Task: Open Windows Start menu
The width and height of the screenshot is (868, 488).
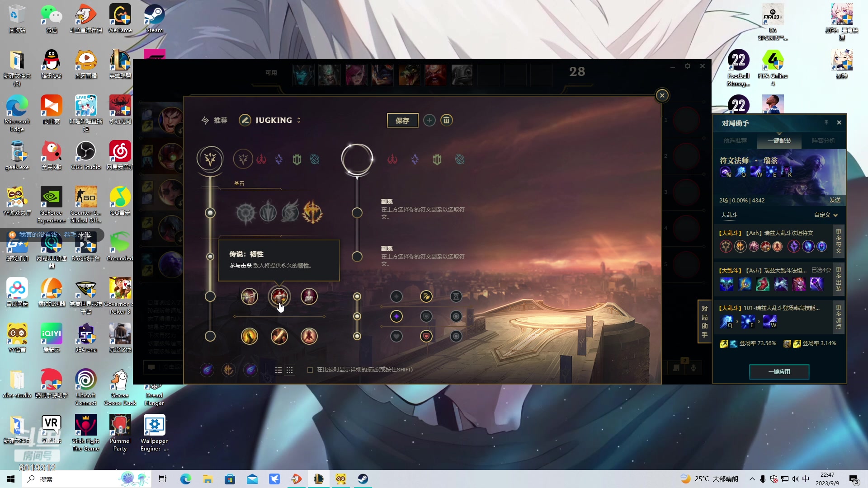Action: [x=11, y=479]
